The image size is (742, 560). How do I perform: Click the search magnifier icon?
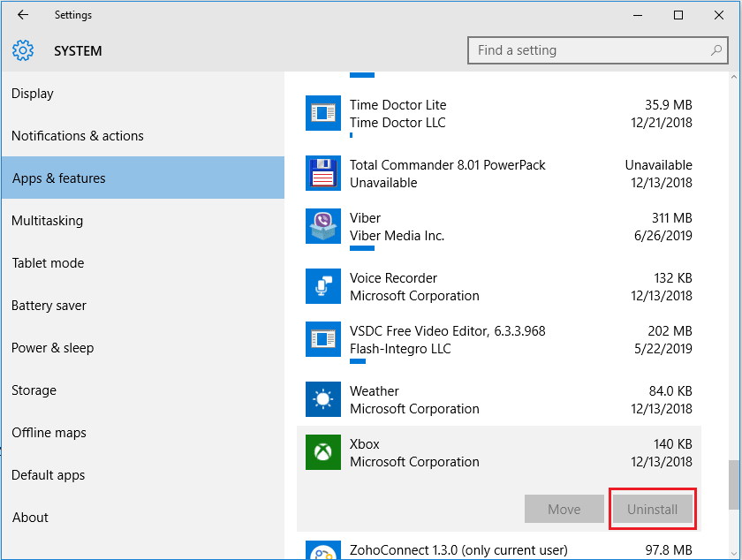716,50
